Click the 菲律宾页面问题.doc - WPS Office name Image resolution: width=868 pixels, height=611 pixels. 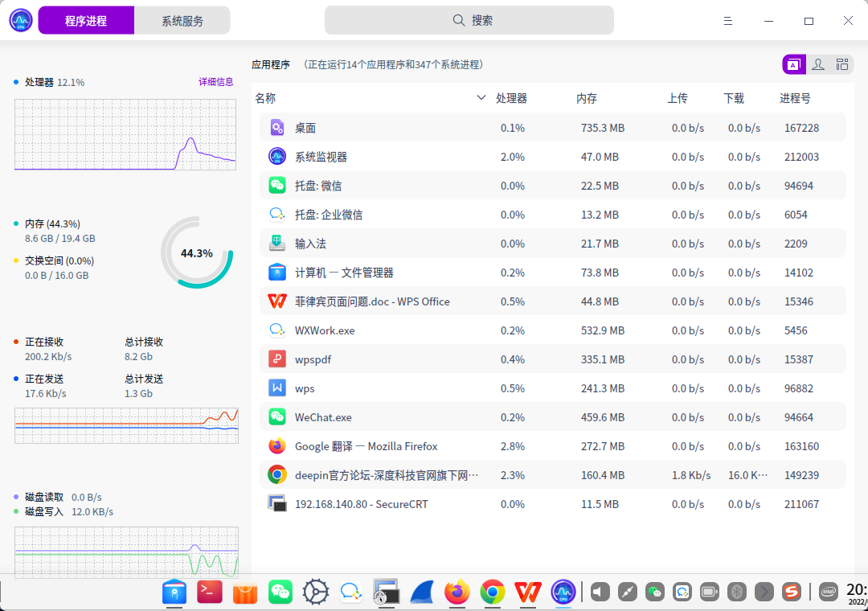click(373, 302)
